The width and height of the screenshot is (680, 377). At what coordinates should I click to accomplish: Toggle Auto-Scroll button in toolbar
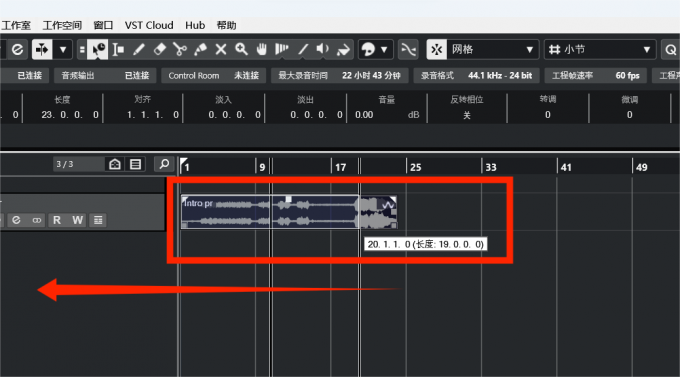[x=42, y=49]
